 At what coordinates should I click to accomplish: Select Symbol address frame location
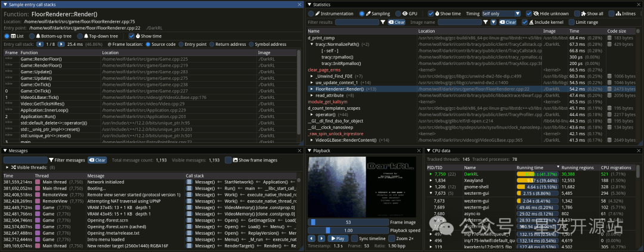pyautogui.click(x=251, y=44)
